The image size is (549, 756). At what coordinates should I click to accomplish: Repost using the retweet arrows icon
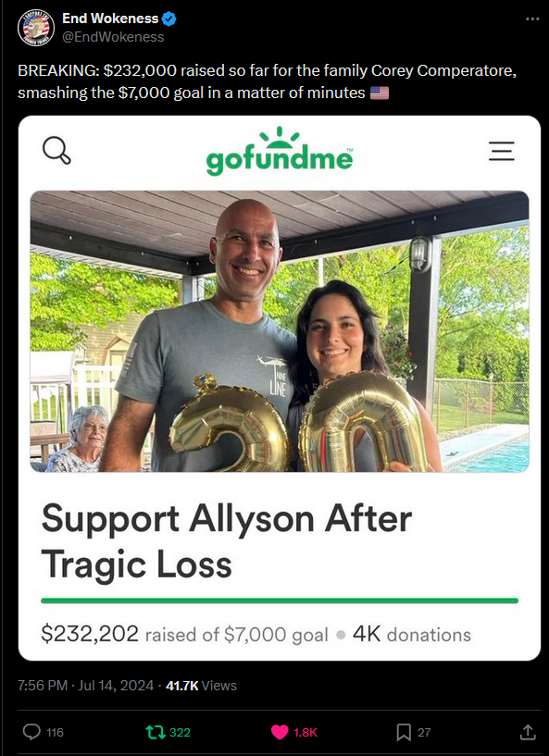click(156, 732)
